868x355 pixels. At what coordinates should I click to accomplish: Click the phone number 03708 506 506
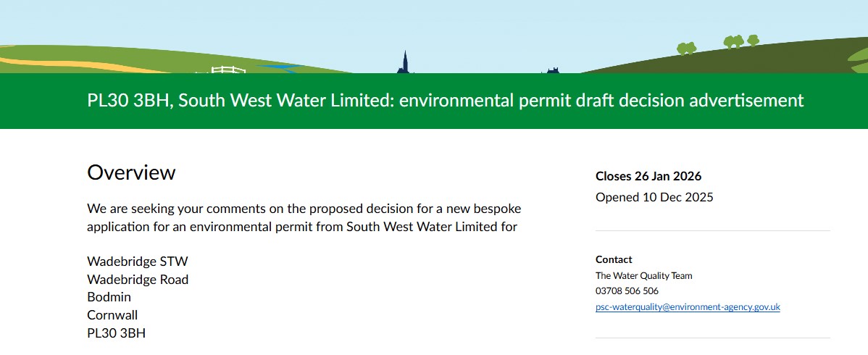(627, 291)
